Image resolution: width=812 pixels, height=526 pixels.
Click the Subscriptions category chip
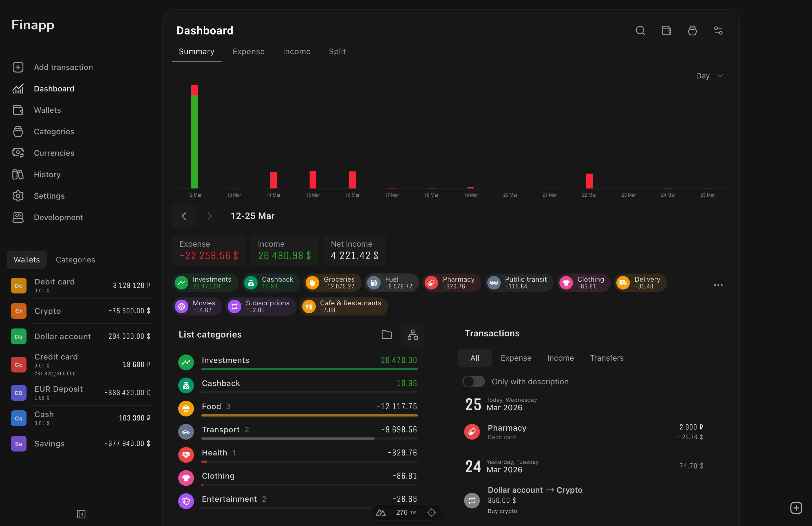[261, 306]
